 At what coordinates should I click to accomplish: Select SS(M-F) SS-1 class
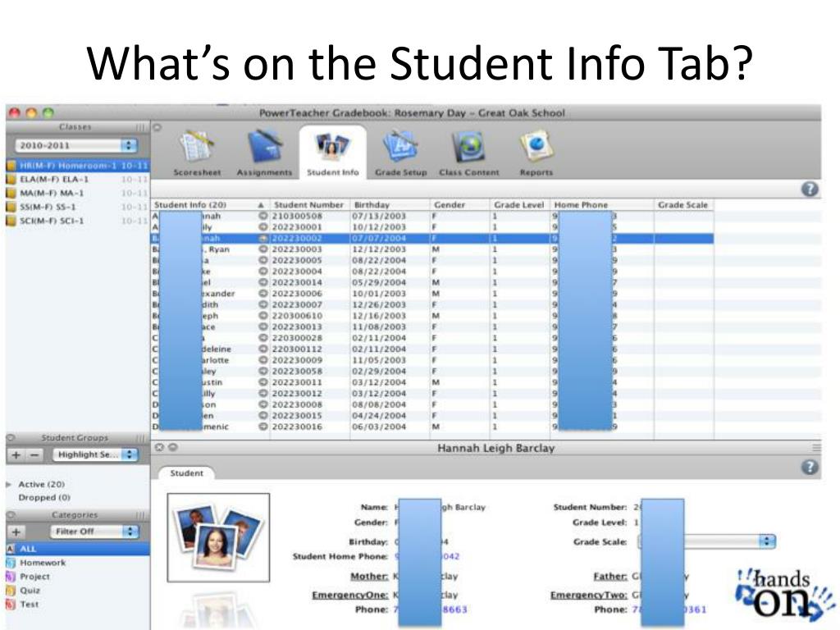point(77,207)
